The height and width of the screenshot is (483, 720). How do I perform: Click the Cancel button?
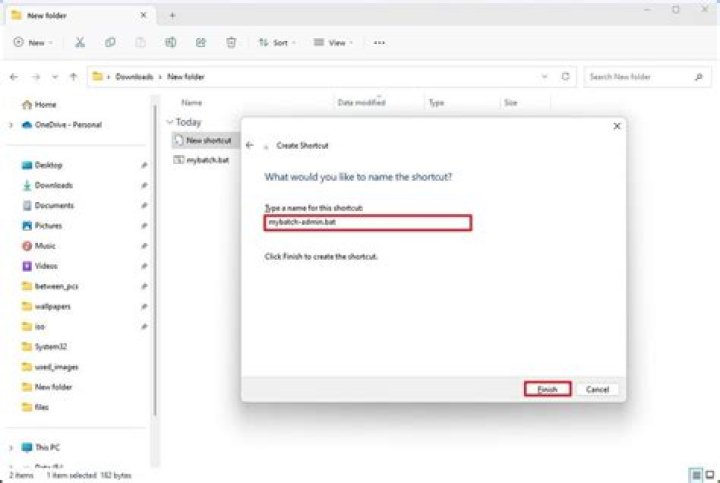(597, 389)
